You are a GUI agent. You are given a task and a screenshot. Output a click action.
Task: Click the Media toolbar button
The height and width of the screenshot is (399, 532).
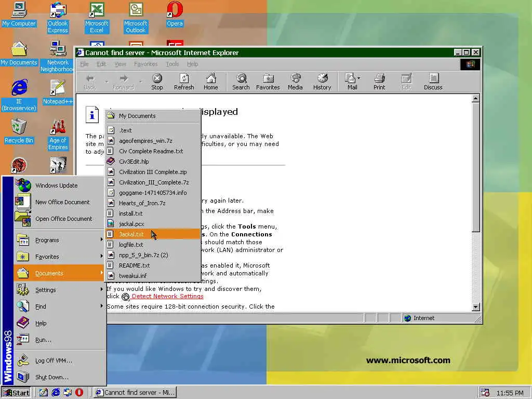pos(295,82)
